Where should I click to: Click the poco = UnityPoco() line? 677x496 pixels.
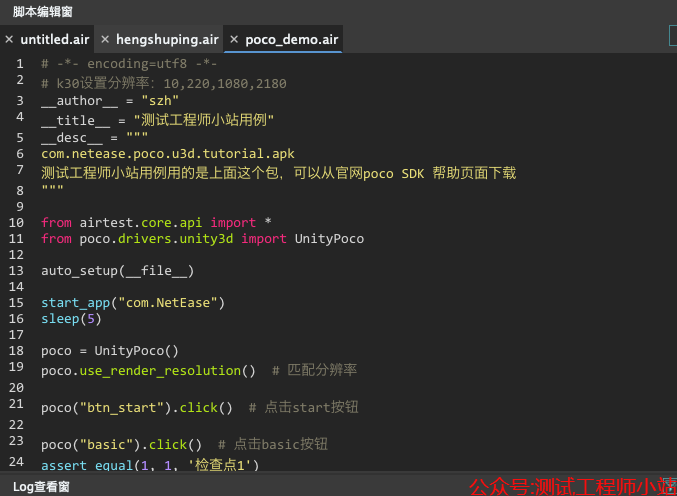(110, 351)
